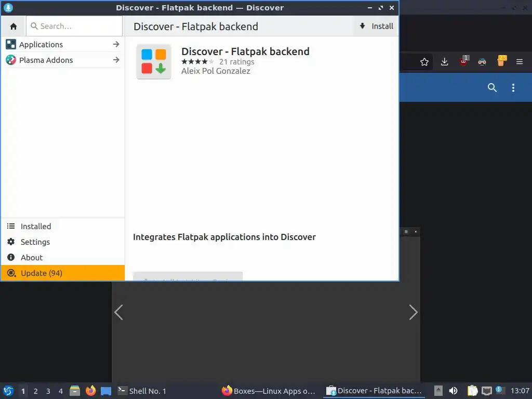
Task: Open the uBlock Origin extension icon
Action: coord(463,61)
